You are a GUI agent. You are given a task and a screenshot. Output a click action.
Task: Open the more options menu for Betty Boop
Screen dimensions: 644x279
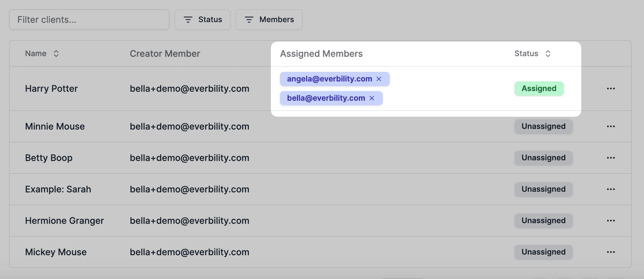(x=611, y=158)
